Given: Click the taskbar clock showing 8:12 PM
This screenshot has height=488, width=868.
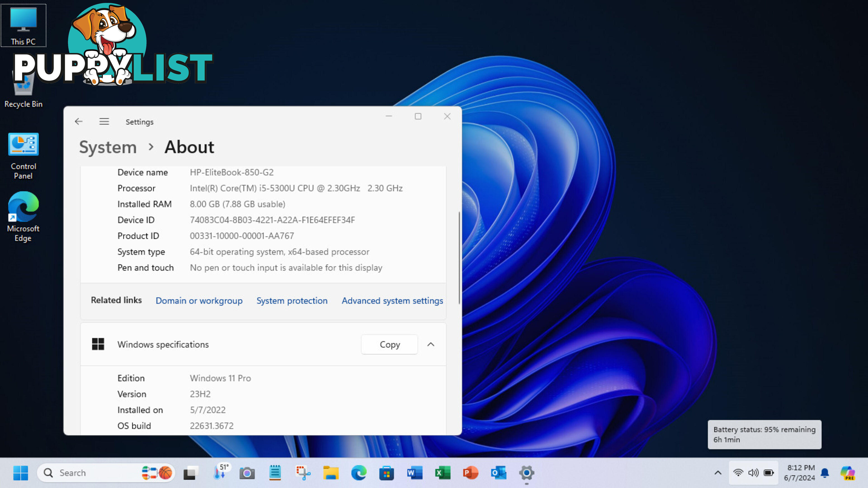Looking at the screenshot, I should [799, 472].
